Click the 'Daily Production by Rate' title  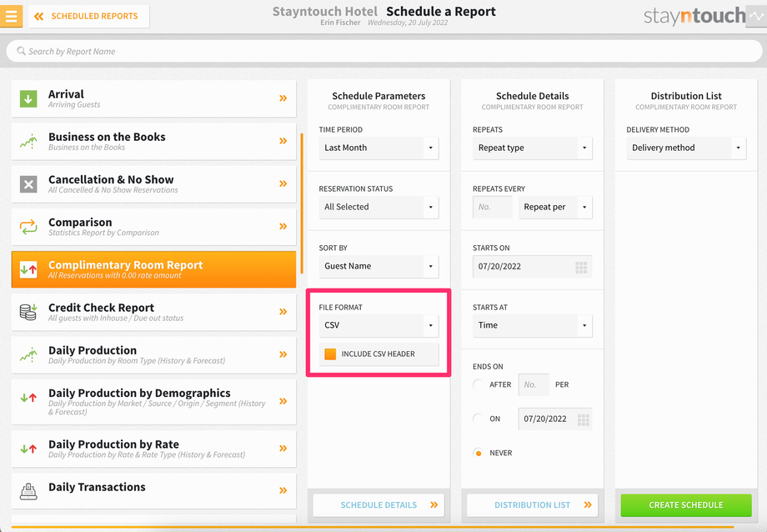tap(113, 444)
